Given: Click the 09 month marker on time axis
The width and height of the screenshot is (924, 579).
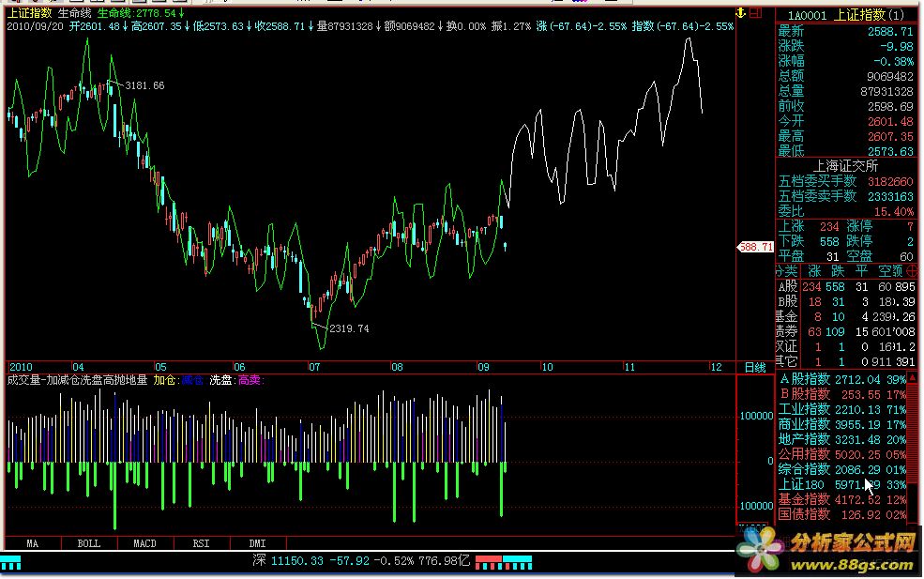Looking at the screenshot, I should (483, 367).
